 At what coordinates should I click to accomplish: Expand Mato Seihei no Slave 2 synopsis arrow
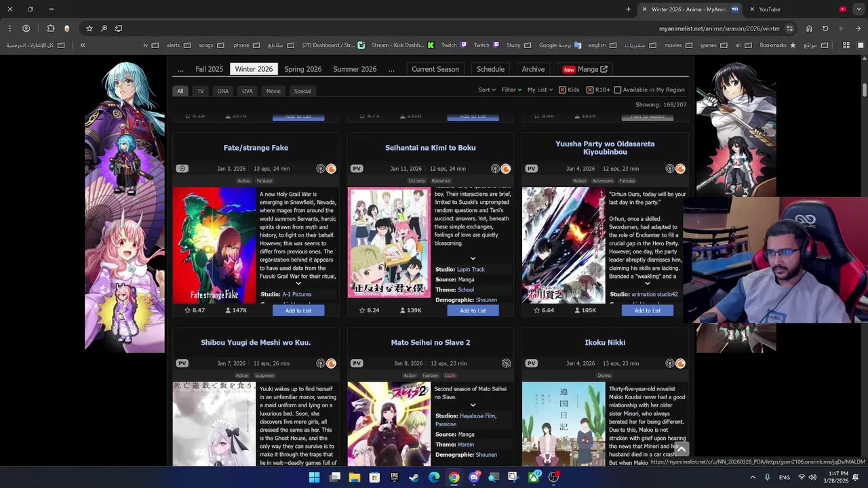473,405
